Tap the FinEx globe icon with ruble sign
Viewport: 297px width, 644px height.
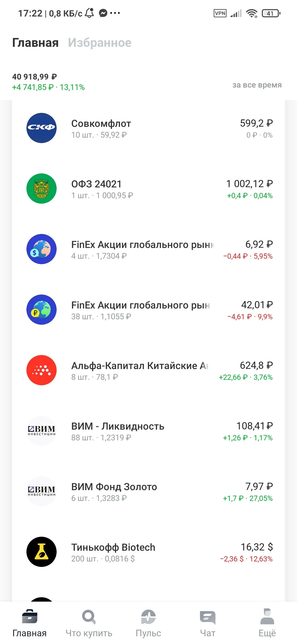(42, 310)
